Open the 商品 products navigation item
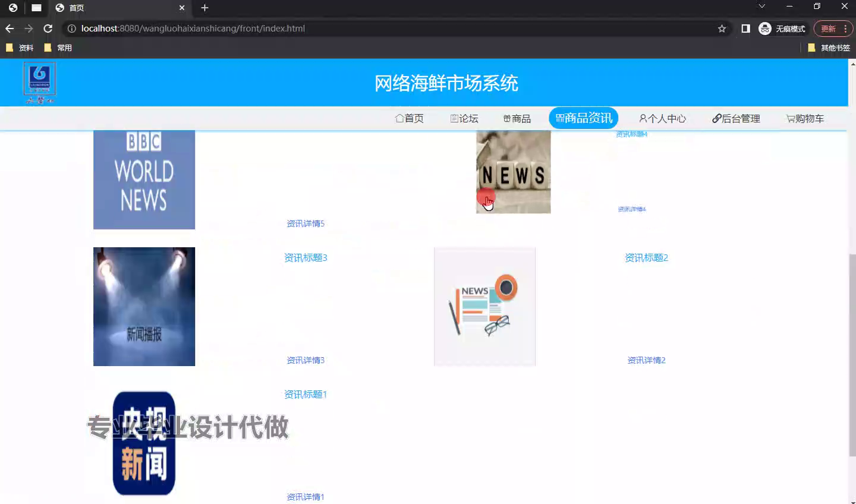The image size is (856, 504). click(x=517, y=118)
